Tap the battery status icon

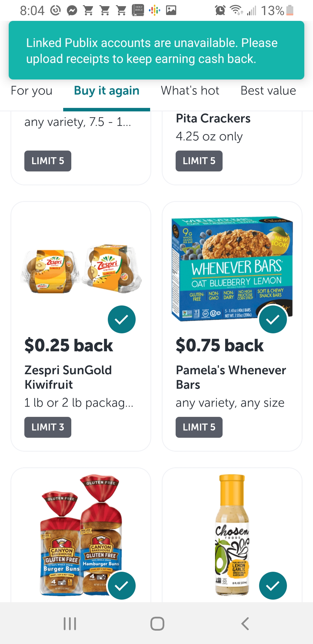[290, 10]
